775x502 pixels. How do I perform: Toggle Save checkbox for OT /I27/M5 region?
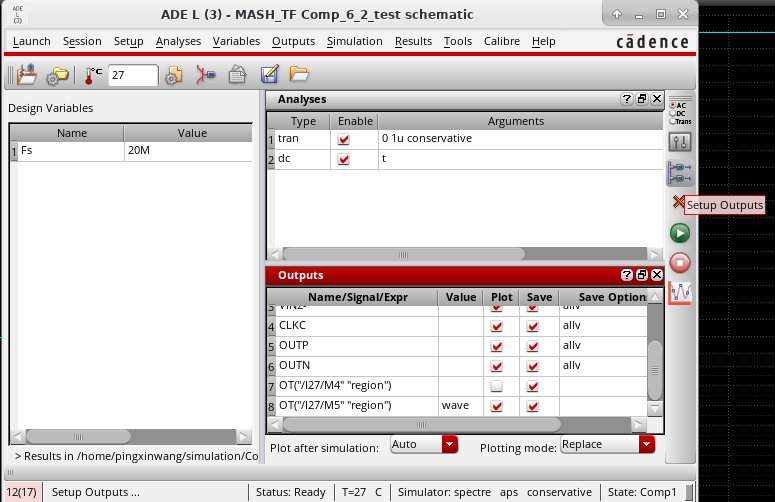532,406
